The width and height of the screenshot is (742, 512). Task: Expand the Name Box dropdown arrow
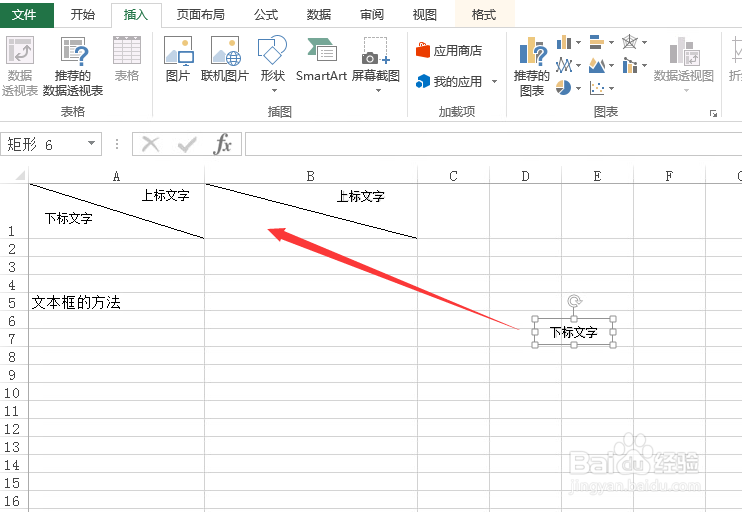pyautogui.click(x=92, y=143)
